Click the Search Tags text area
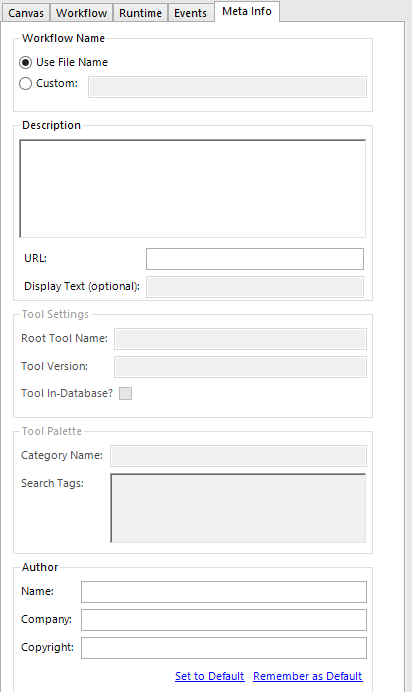The width and height of the screenshot is (412, 692). click(x=238, y=508)
